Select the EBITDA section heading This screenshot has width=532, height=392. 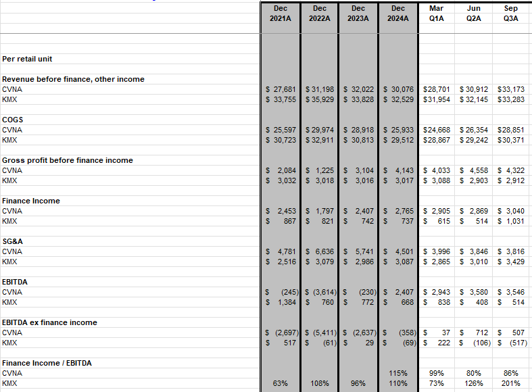coord(15,282)
